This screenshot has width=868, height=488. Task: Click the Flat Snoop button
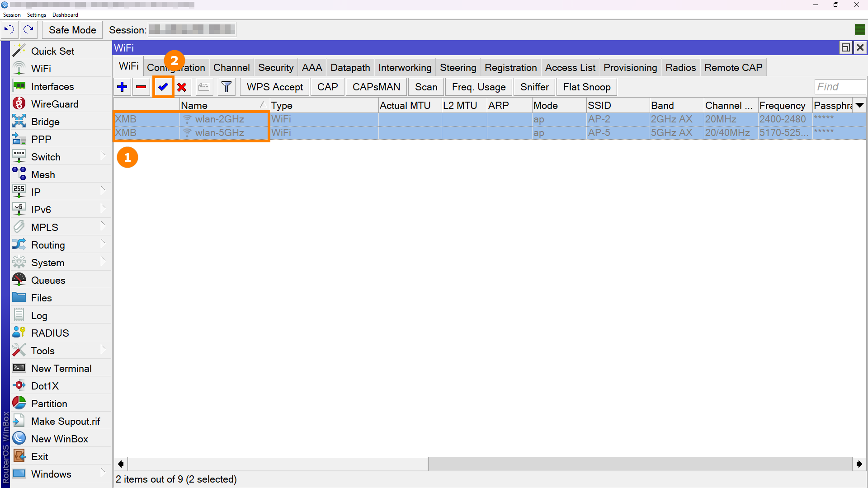click(587, 87)
